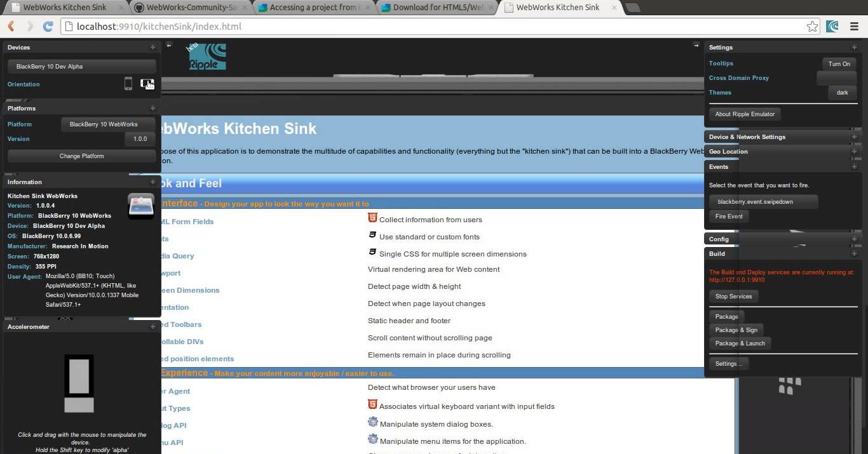Stop the Build and Deploy services

(733, 297)
